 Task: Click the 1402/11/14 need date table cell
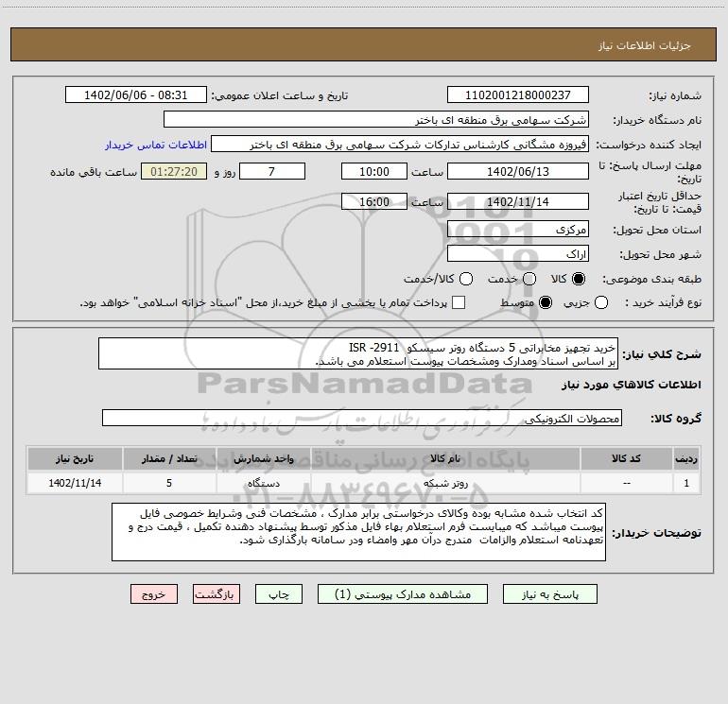pos(75,483)
